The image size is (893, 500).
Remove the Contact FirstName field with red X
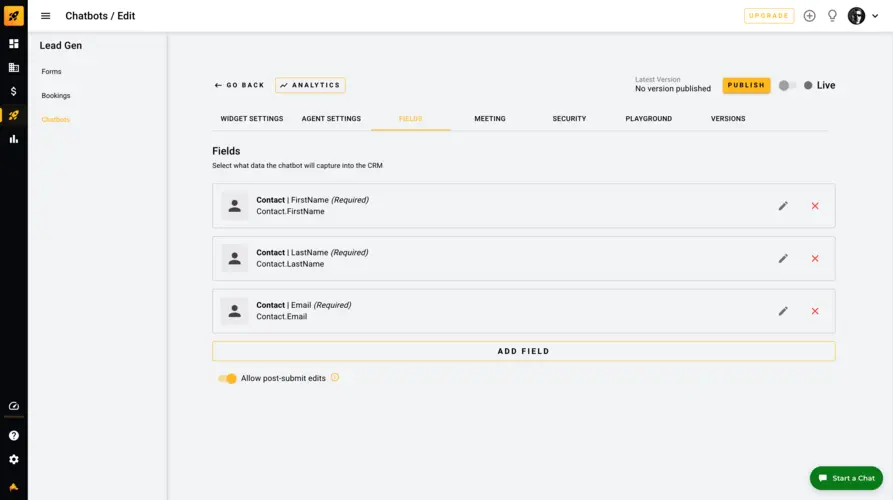point(815,206)
